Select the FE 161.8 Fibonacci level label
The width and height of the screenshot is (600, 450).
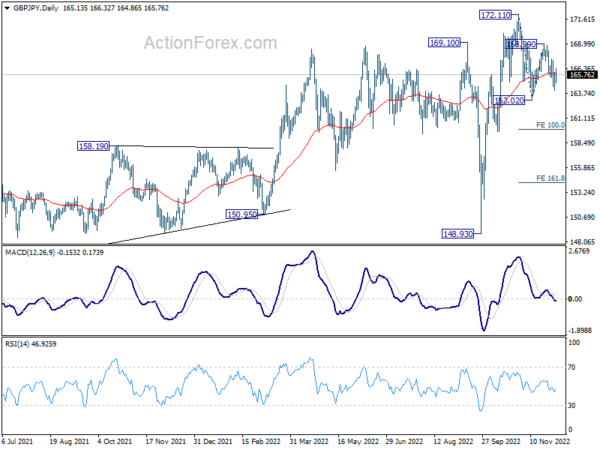tap(550, 178)
